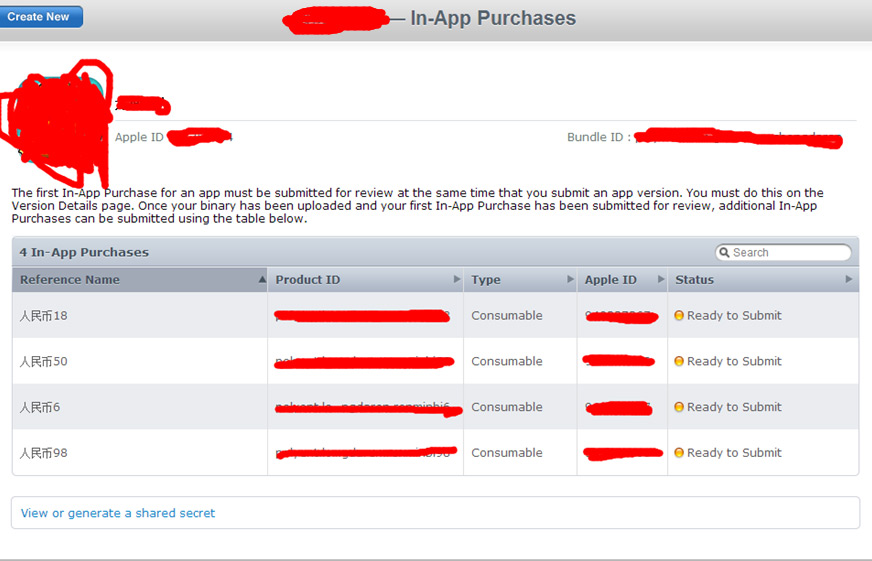Click Consumable type in 人民币50 row

(507, 361)
